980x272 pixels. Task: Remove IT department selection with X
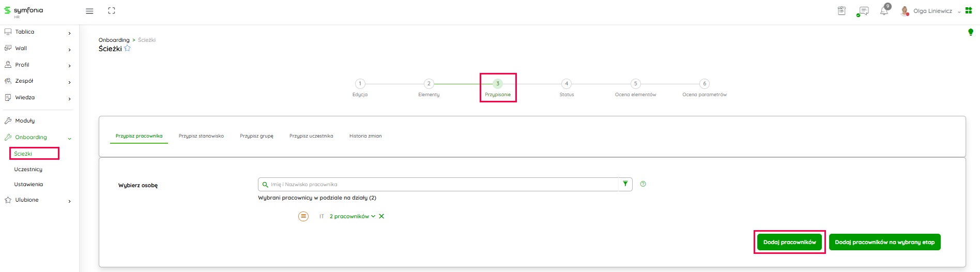[381, 217]
